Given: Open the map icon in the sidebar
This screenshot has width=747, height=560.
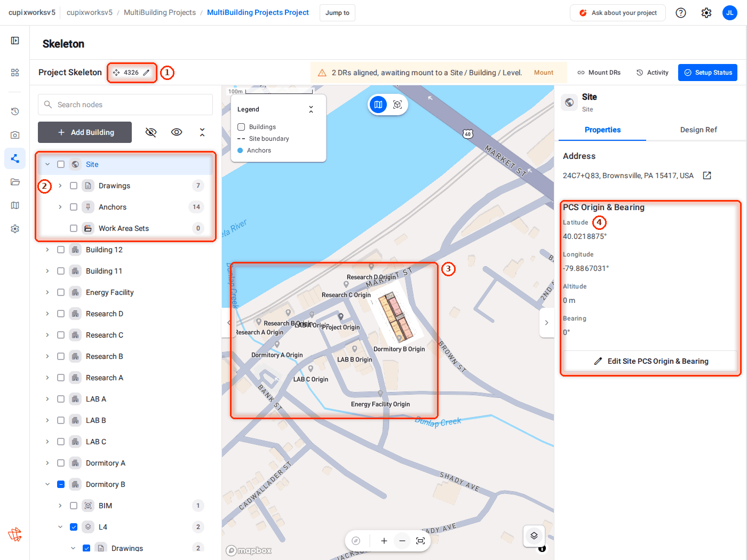Looking at the screenshot, I should (x=15, y=205).
